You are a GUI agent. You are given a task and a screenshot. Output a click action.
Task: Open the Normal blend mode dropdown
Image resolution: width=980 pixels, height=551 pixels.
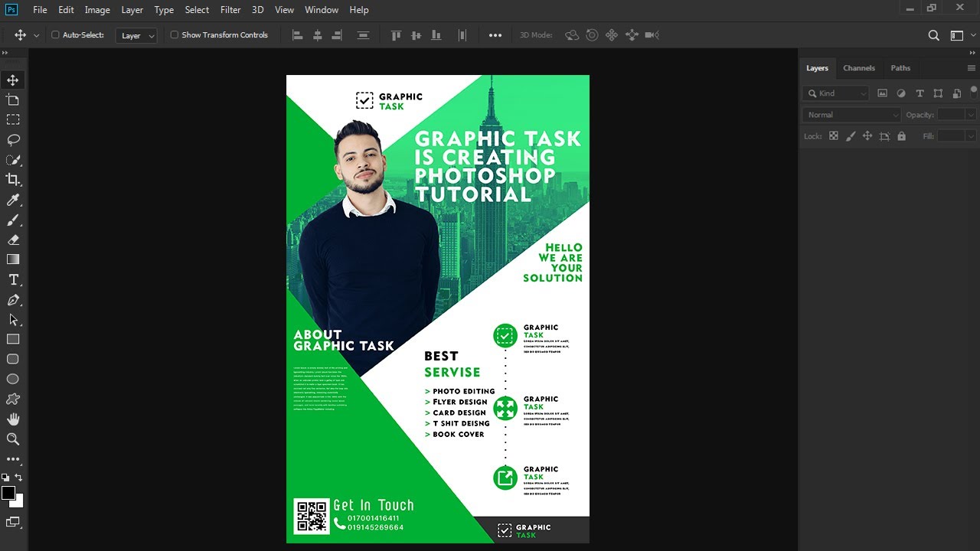pos(851,115)
